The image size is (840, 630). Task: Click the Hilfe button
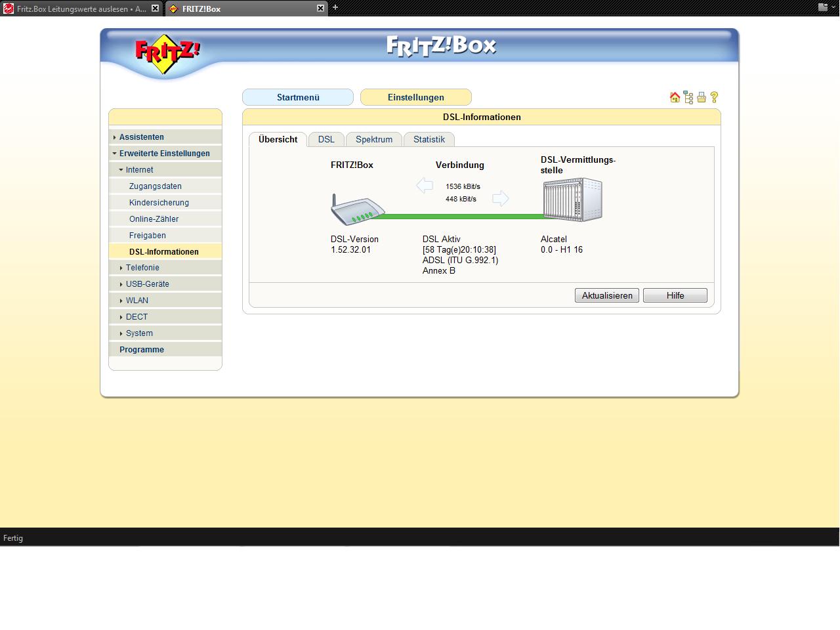[675, 295]
